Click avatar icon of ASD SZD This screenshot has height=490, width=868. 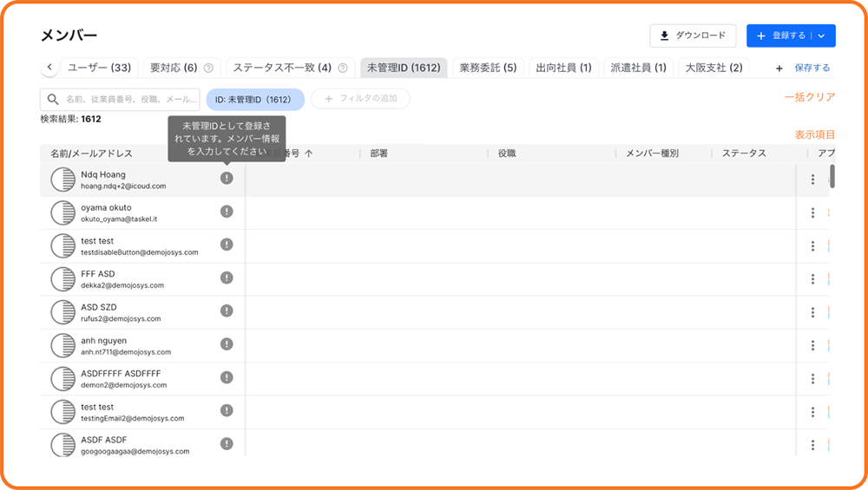pyautogui.click(x=63, y=312)
